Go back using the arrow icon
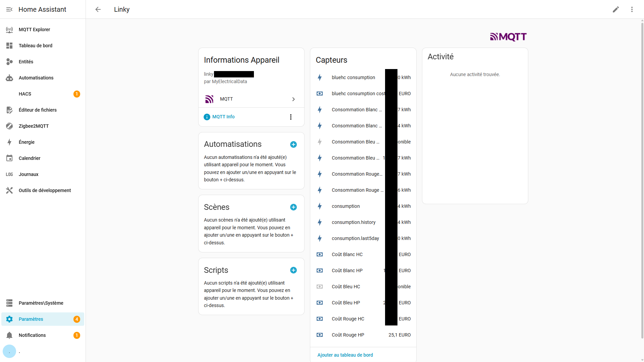Viewport: 644px width, 362px height. pyautogui.click(x=98, y=9)
